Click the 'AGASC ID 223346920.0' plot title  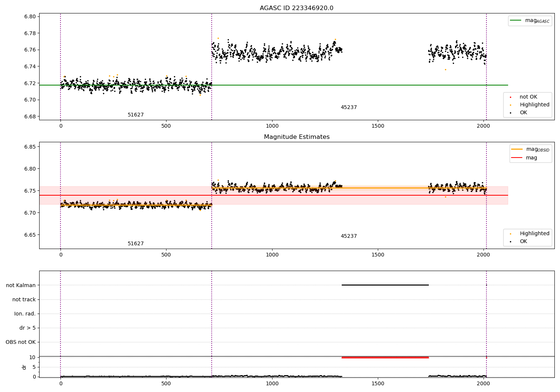pyautogui.click(x=296, y=8)
